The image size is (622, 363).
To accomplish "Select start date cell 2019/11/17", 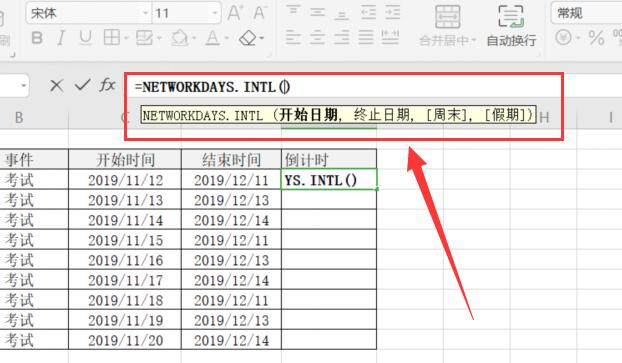I will 125,280.
